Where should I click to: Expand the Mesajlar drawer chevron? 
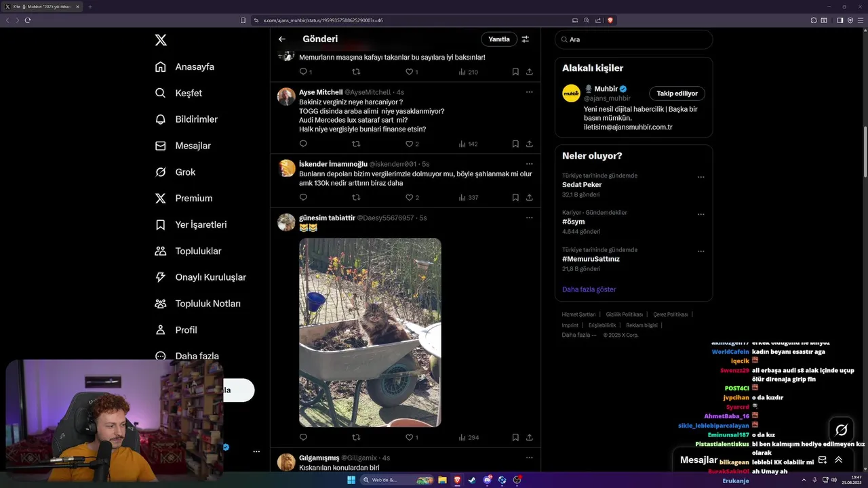(x=838, y=460)
